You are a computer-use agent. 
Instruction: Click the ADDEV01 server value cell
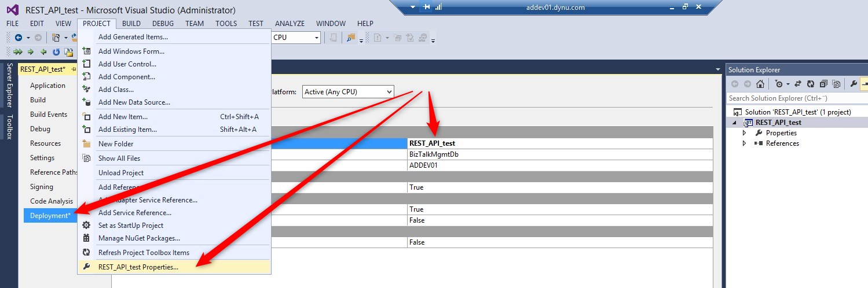(x=560, y=165)
